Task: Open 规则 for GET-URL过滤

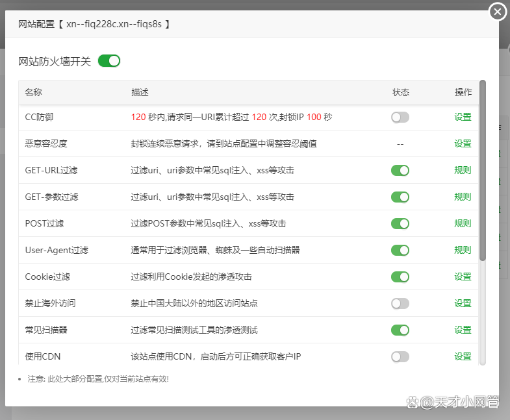Action: (x=463, y=171)
